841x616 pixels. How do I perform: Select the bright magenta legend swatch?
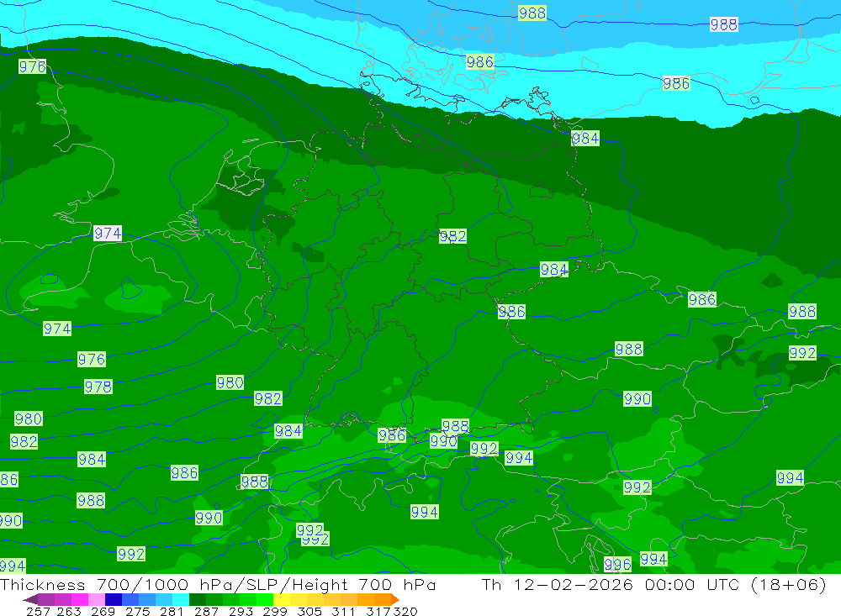coord(79,599)
